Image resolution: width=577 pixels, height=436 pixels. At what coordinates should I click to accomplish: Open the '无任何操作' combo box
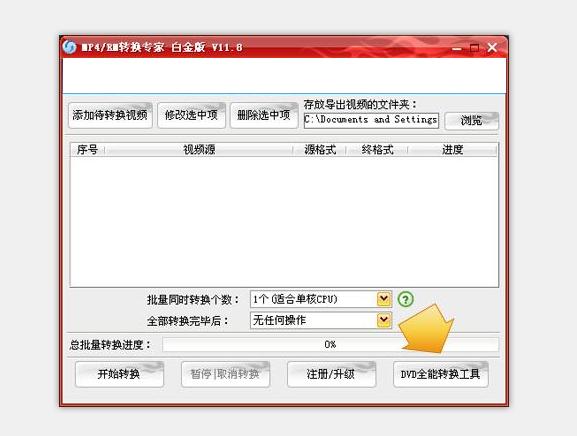pyautogui.click(x=321, y=320)
